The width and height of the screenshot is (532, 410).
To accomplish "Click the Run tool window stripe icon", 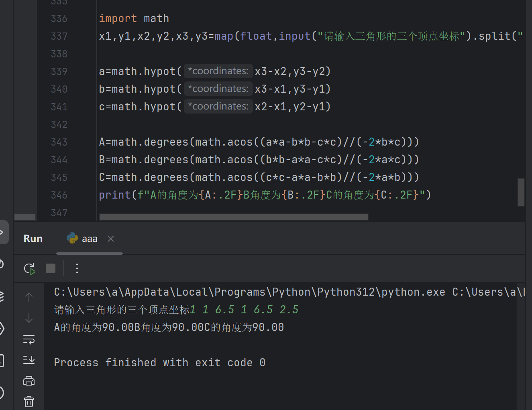I will (x=3, y=232).
